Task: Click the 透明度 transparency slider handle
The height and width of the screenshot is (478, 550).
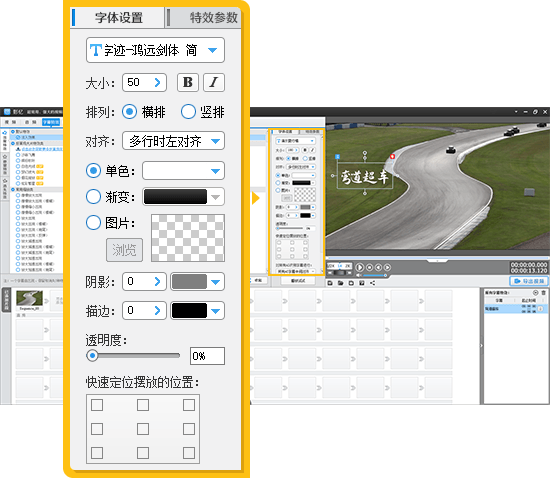Action: tap(92, 356)
